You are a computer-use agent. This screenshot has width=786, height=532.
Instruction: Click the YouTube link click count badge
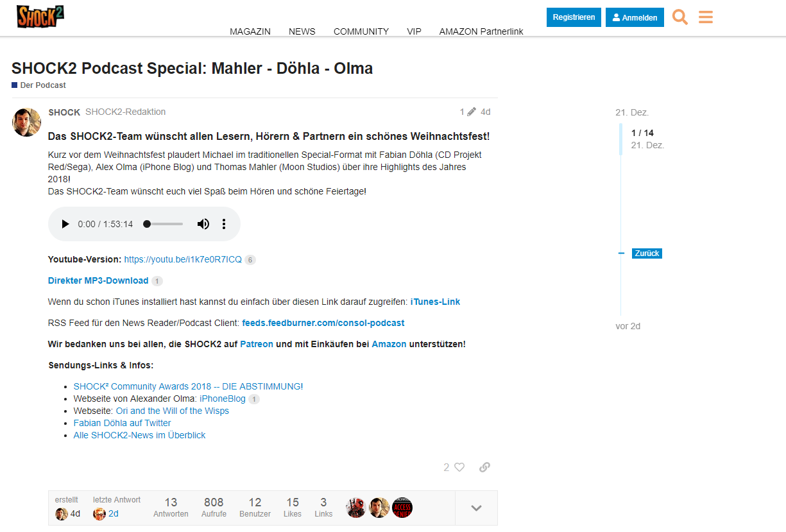[250, 260]
